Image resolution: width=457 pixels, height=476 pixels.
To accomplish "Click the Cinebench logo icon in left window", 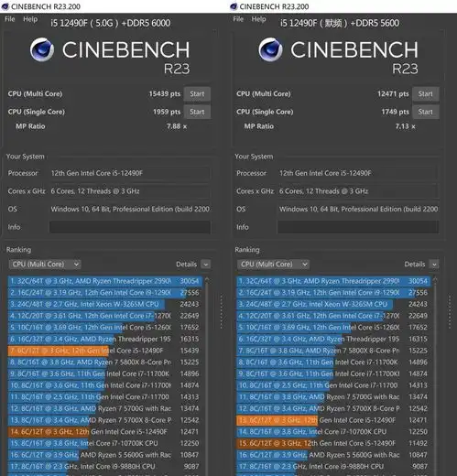I will click(42, 49).
